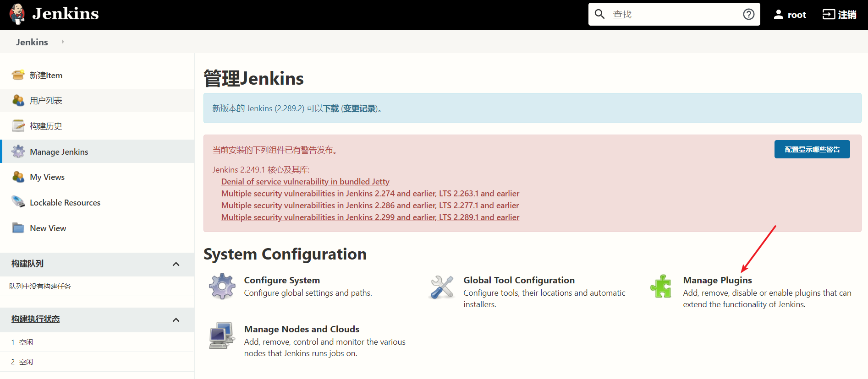Click the Jenkins butler logo icon

[17, 14]
